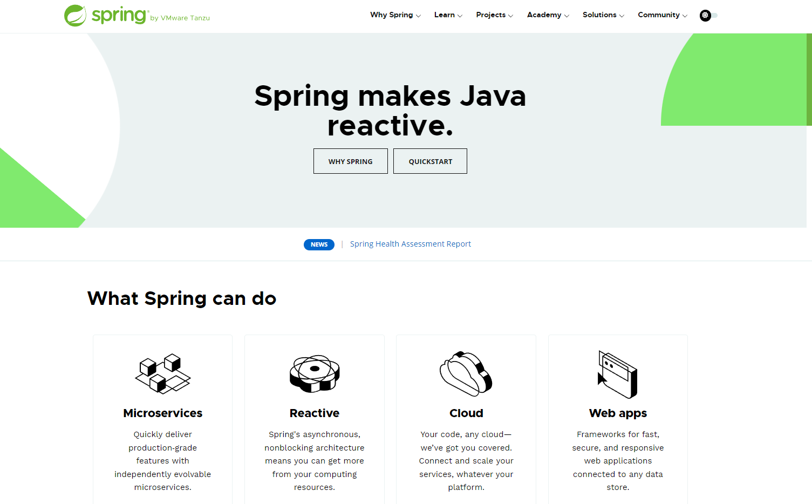This screenshot has width=812, height=504.
Task: Click the Microservices card heading
Action: 162,413
